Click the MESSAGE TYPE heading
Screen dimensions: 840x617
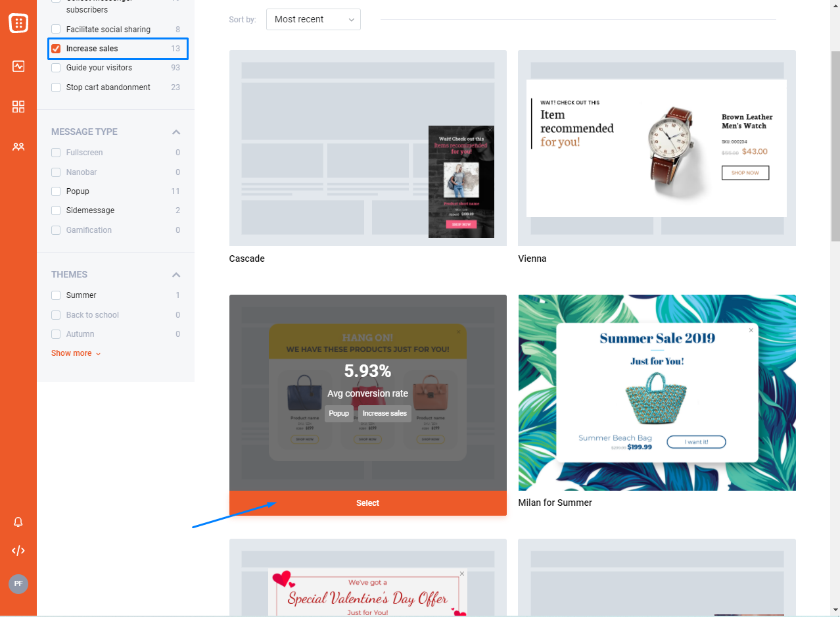coord(85,132)
